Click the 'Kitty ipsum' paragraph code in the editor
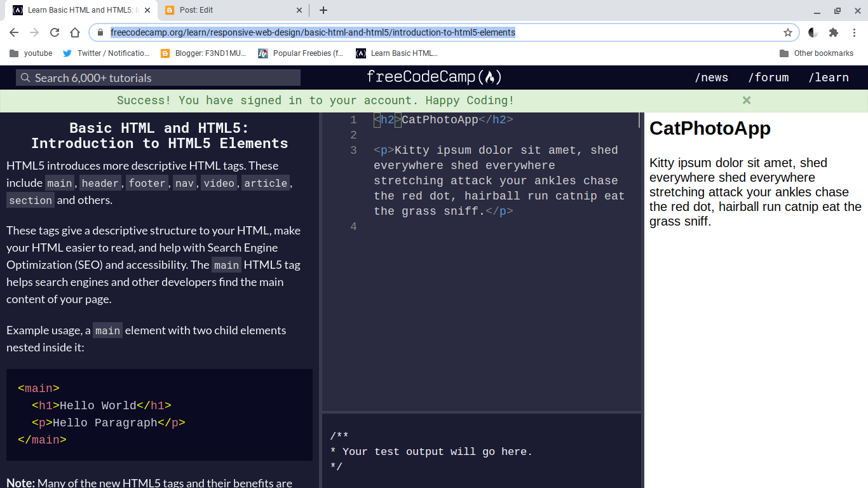Screen dimensions: 868x488 499,180
